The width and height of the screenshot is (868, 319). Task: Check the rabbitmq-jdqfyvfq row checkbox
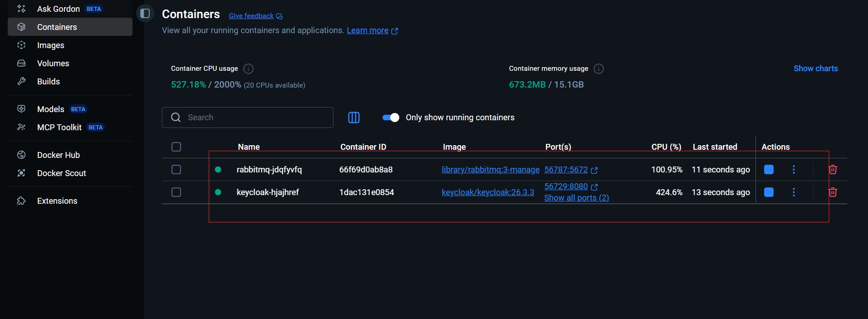pyautogui.click(x=177, y=170)
